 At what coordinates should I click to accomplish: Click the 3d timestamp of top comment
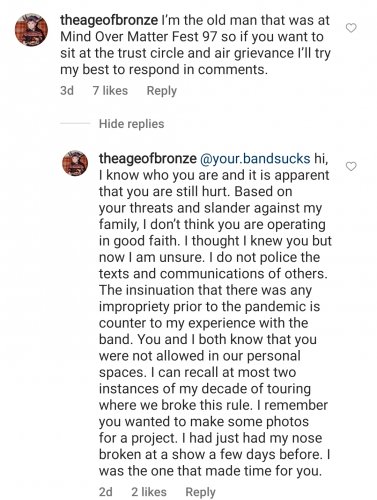click(x=67, y=90)
